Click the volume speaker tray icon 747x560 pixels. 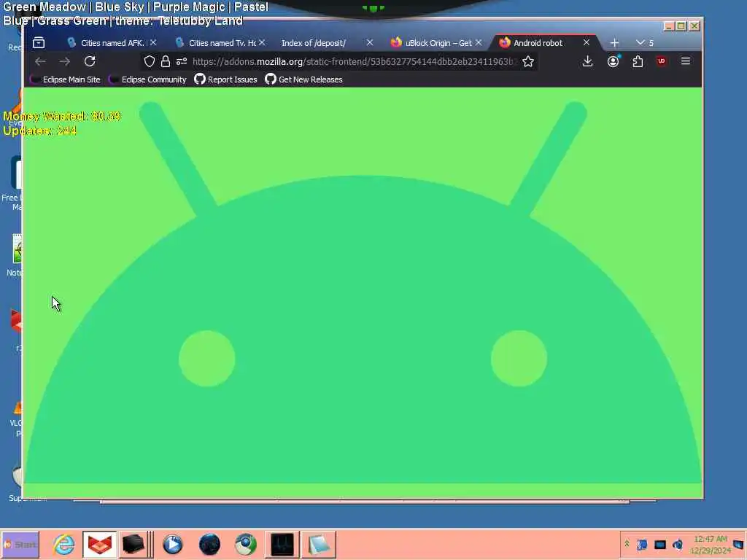pyautogui.click(x=678, y=544)
